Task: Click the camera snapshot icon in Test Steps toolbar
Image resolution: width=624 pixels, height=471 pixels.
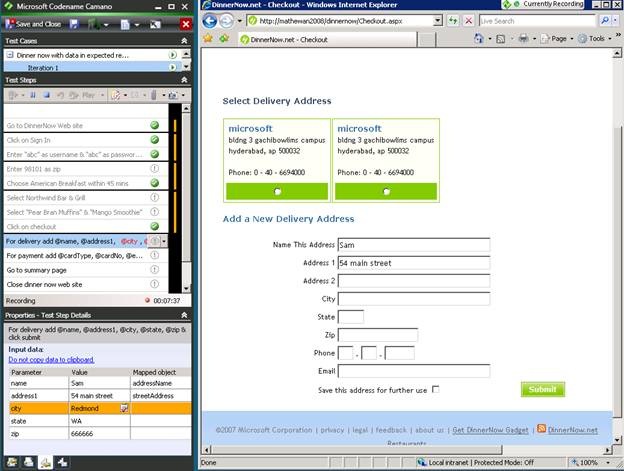Action: (173, 95)
